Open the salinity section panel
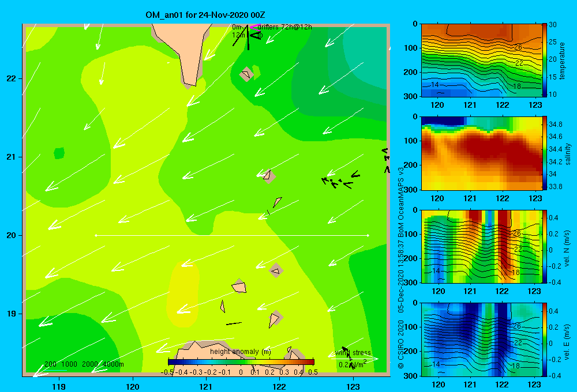Screen dimensions: 577x392 tap(481, 153)
